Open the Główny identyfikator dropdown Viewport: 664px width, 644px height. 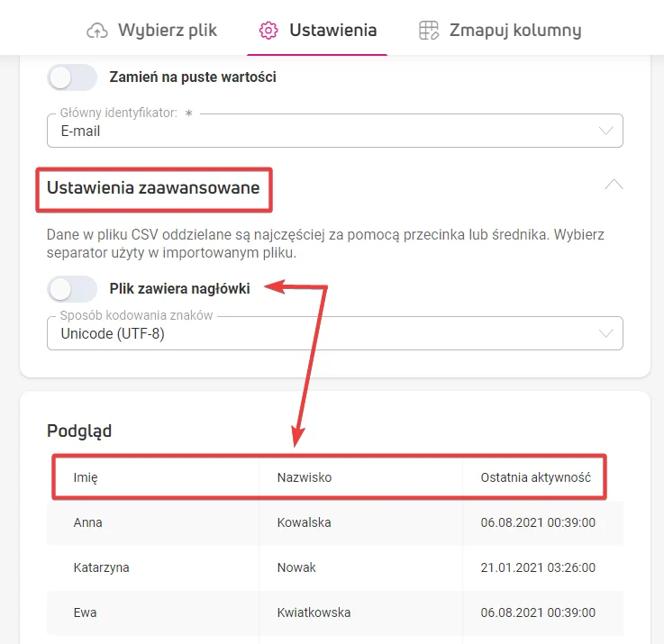334,132
